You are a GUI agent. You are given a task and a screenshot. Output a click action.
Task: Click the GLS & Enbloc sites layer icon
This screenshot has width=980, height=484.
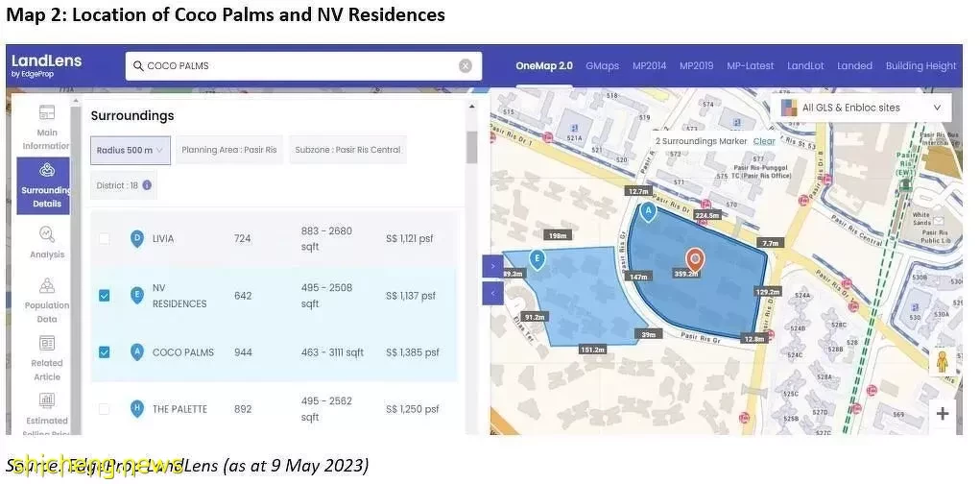(x=789, y=108)
